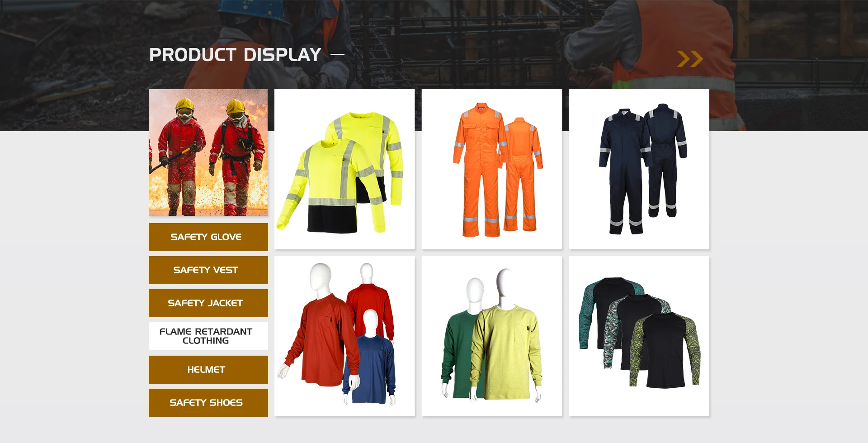Click the firefighters featured image

(208, 152)
